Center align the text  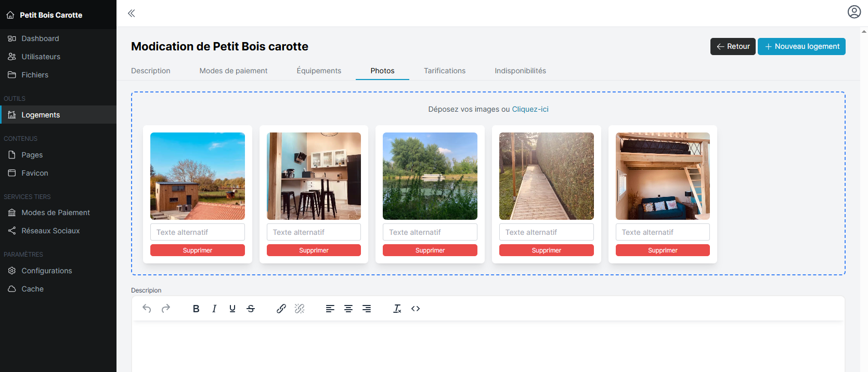point(348,309)
